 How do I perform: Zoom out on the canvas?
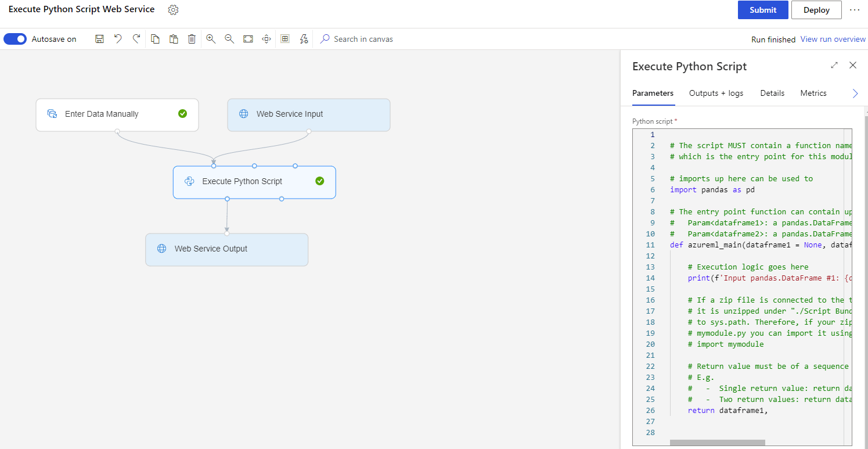pos(229,39)
